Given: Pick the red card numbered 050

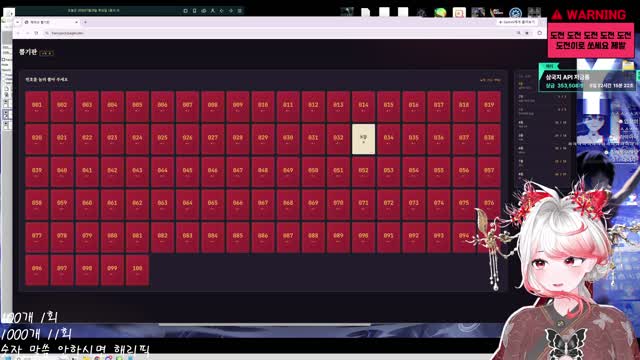Looking at the screenshot, I should 313,172.
